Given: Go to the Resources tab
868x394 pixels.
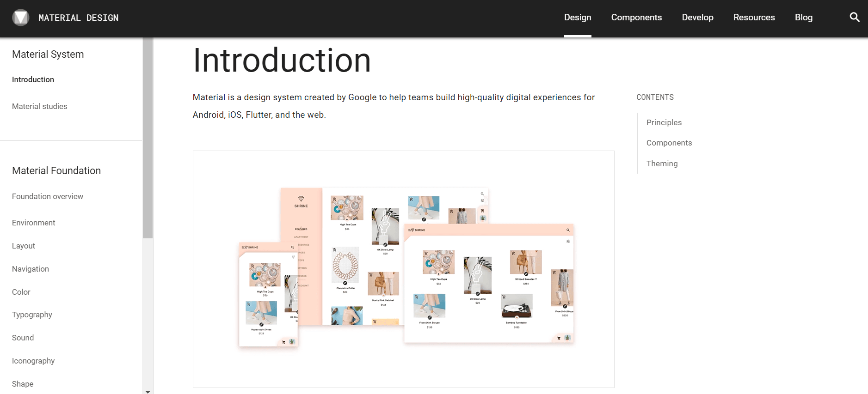Looking at the screenshot, I should point(754,18).
